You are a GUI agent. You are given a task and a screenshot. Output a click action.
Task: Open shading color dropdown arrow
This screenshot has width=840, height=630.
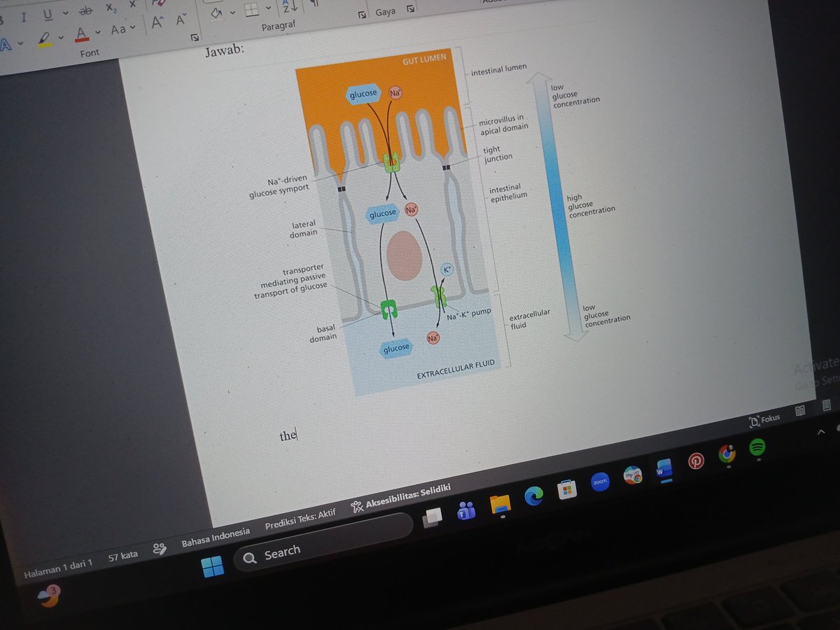tap(232, 11)
